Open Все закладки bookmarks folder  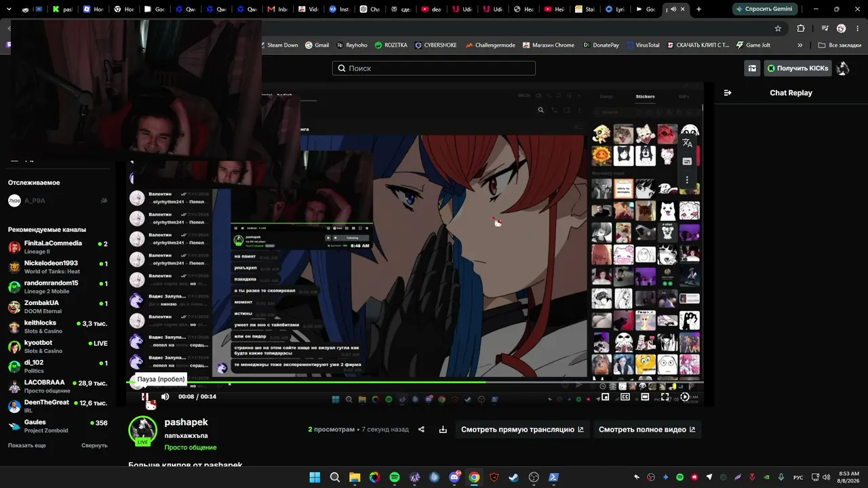pyautogui.click(x=840, y=45)
